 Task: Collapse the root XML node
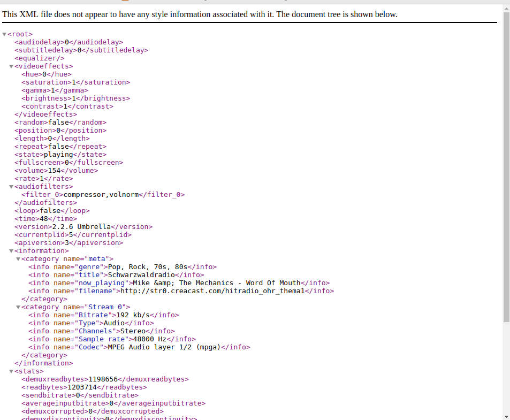pos(4,34)
